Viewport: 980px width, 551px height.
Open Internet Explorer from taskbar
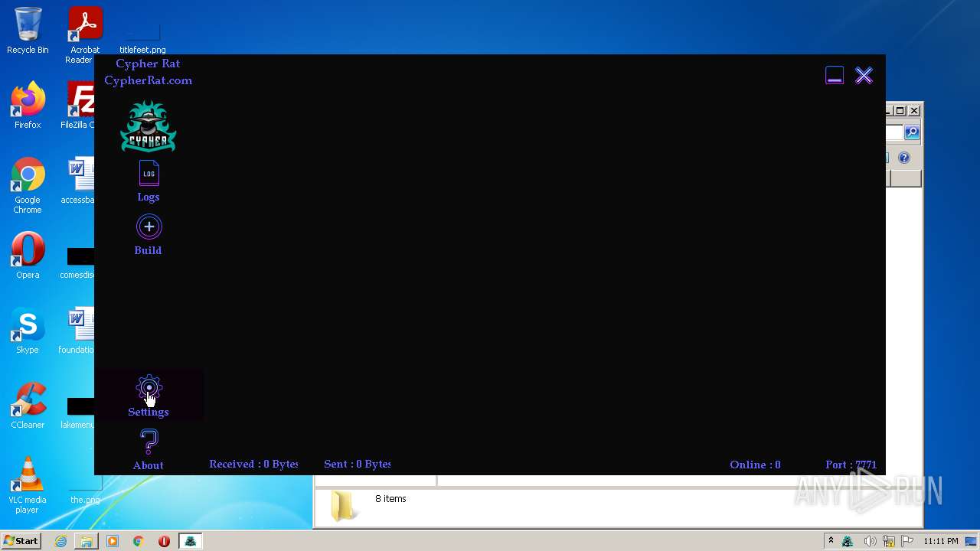(x=60, y=541)
